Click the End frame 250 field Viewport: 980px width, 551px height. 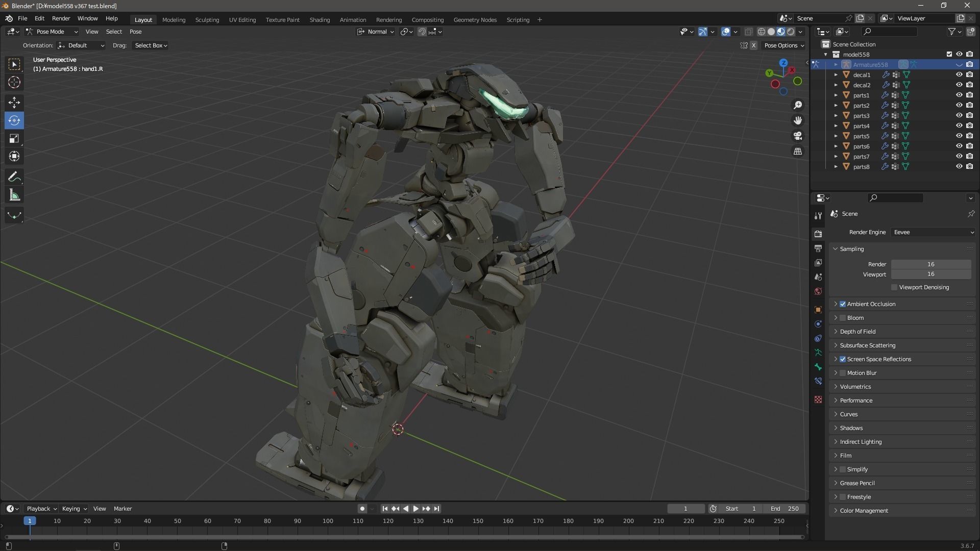(x=785, y=509)
